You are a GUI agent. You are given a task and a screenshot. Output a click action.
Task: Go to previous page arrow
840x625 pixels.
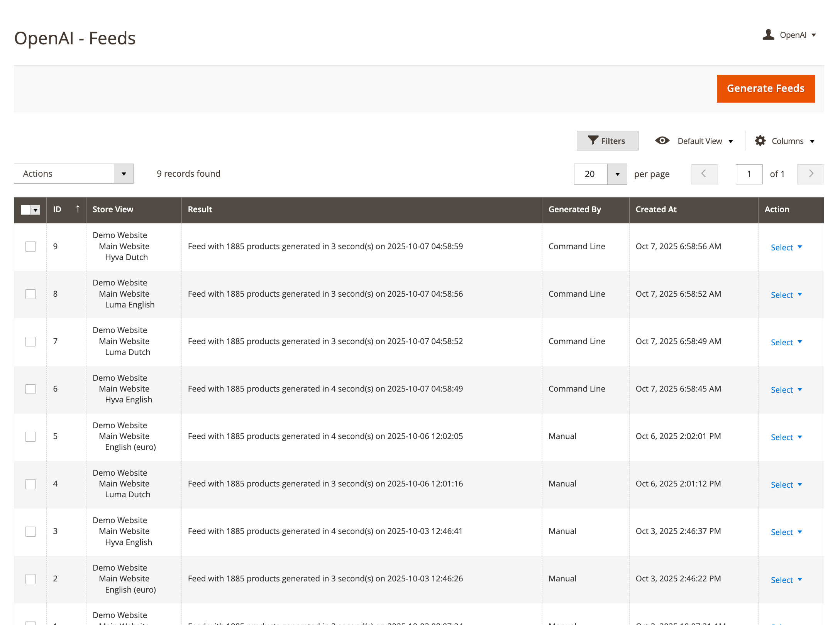(704, 174)
